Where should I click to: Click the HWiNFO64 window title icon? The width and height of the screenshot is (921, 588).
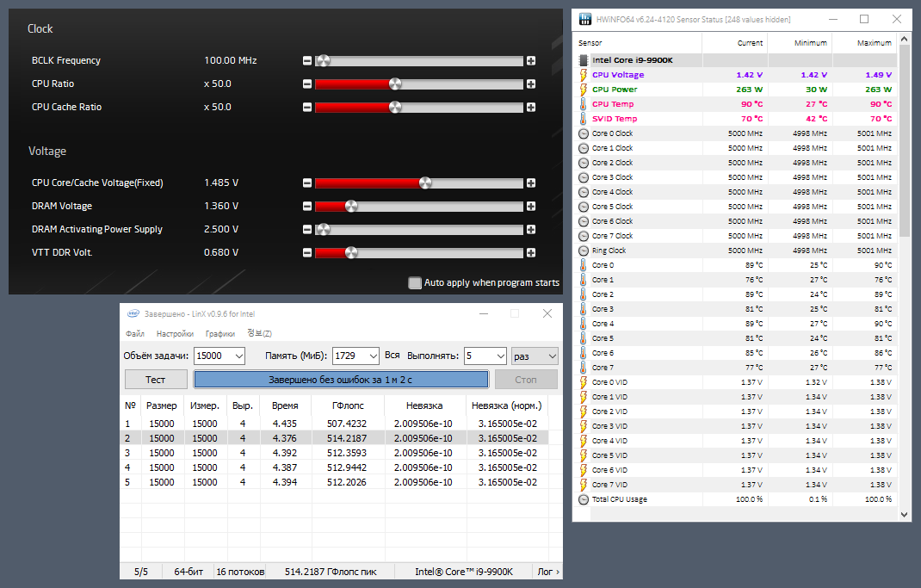[x=585, y=20]
